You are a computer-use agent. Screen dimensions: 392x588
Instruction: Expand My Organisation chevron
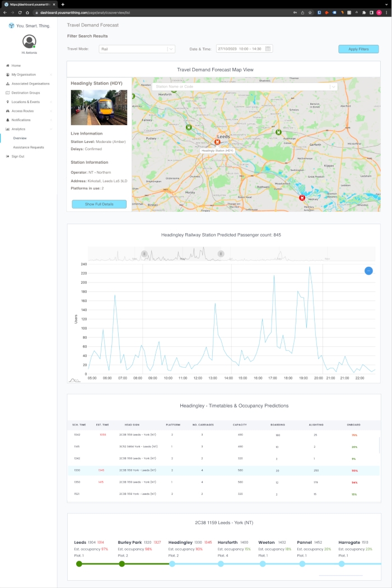(x=51, y=75)
